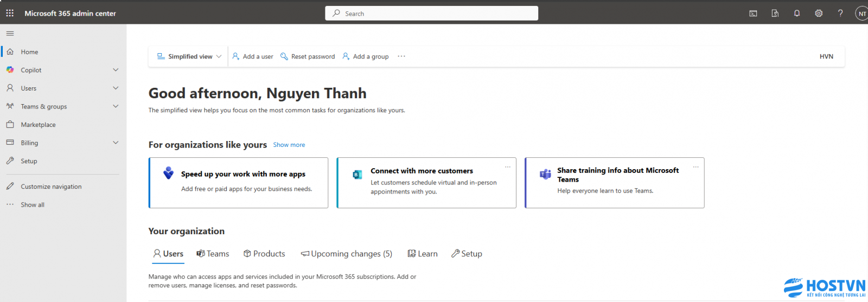Click Microsoft 365 admin center title
Screen dimensions: 868x302
click(70, 13)
